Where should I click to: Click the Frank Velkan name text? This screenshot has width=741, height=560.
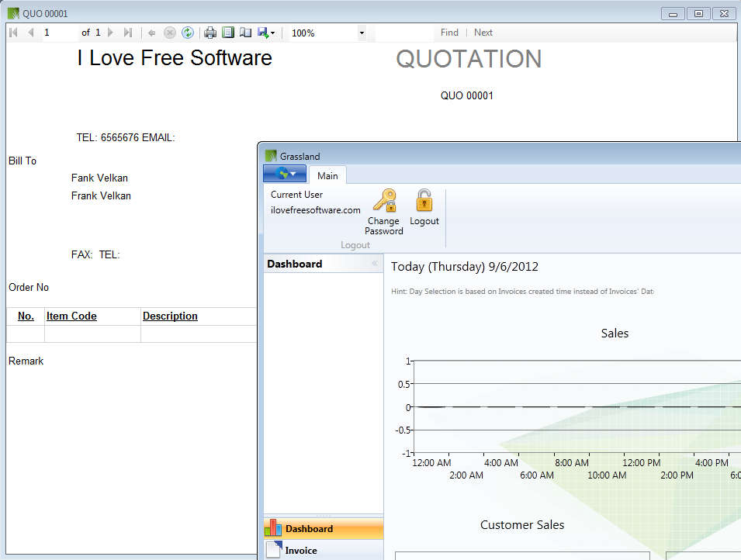pyautogui.click(x=101, y=195)
